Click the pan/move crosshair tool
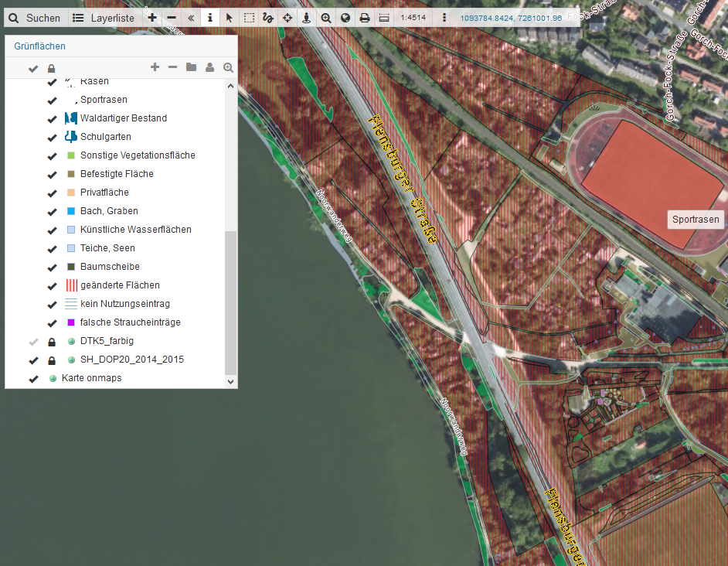 click(x=287, y=18)
